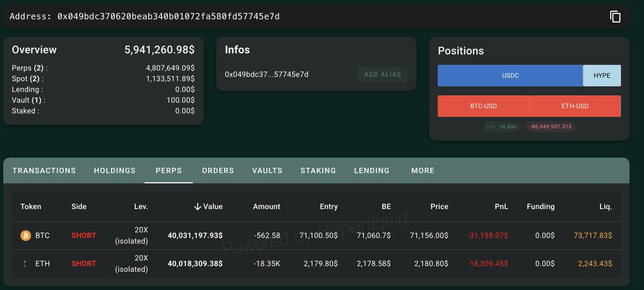Open the Vaults tab

click(x=267, y=170)
